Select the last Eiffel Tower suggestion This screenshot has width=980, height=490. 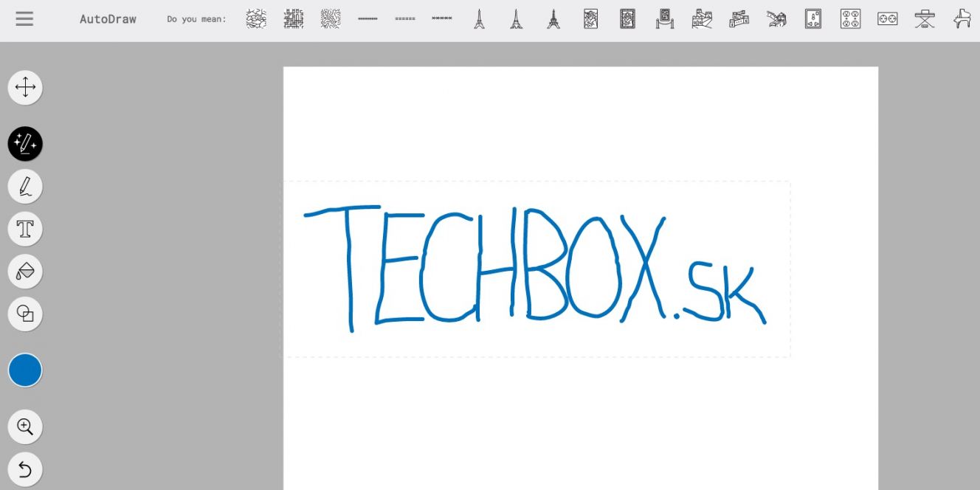pos(553,18)
